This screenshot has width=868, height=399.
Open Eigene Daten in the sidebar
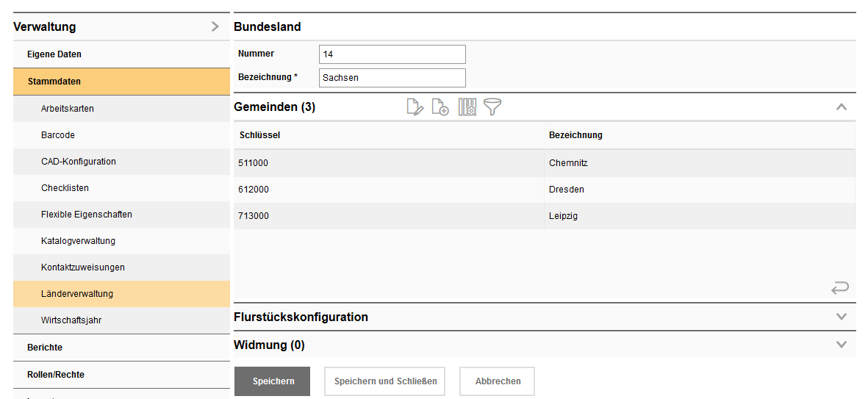click(54, 54)
